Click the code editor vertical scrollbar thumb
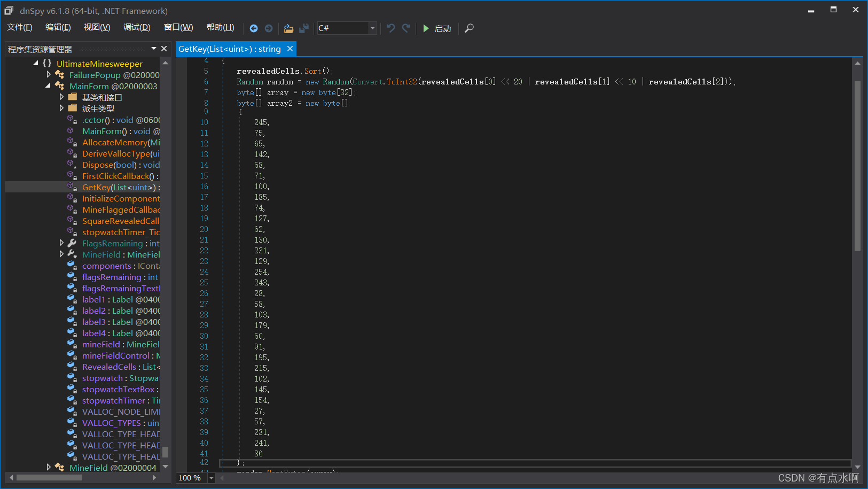Viewport: 868px width, 489px height. (x=857, y=166)
